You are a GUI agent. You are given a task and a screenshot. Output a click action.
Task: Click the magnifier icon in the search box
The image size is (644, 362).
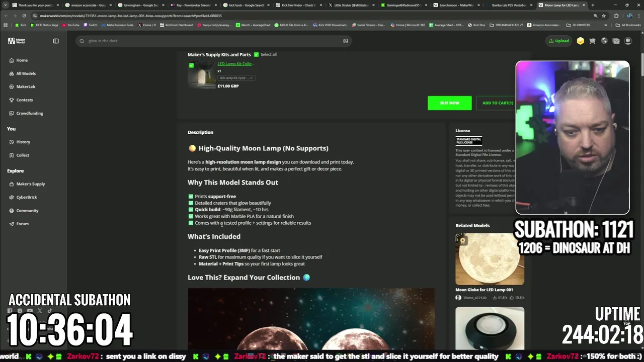tap(82, 41)
